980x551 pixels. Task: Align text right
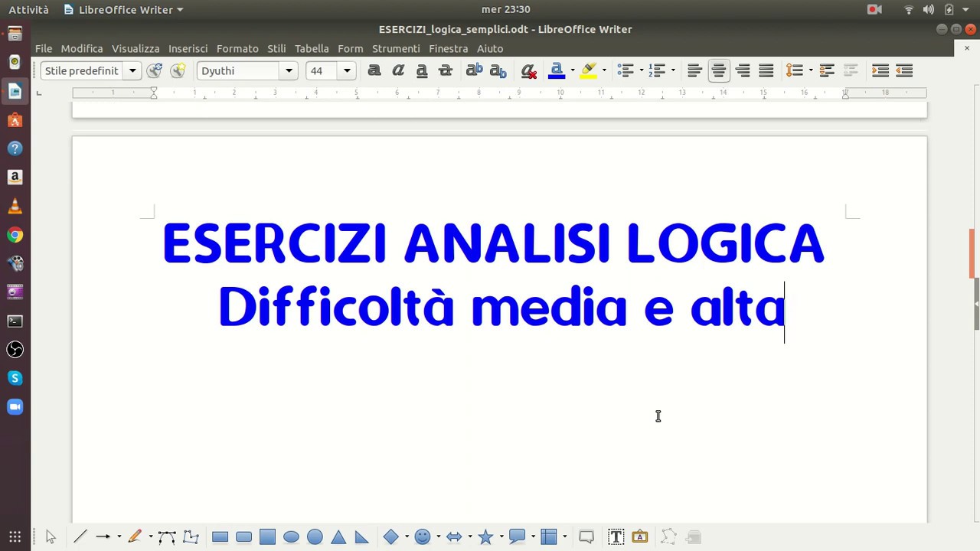point(742,70)
